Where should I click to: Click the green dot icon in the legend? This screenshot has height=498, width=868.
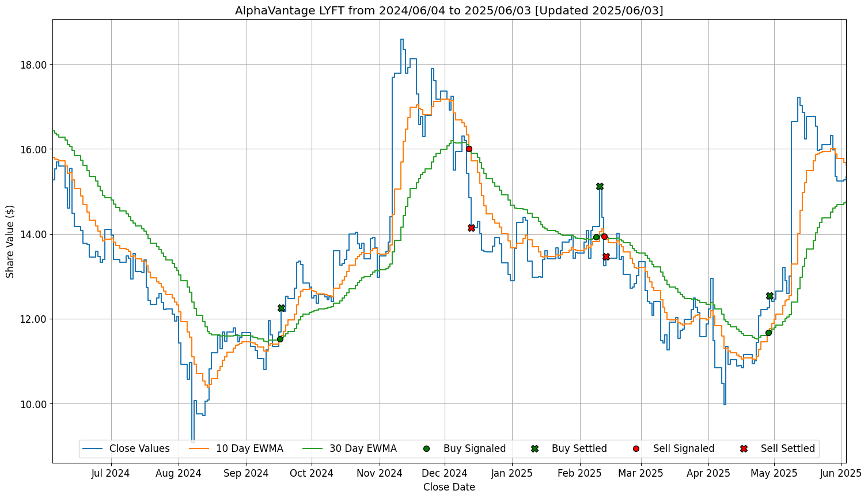point(426,448)
